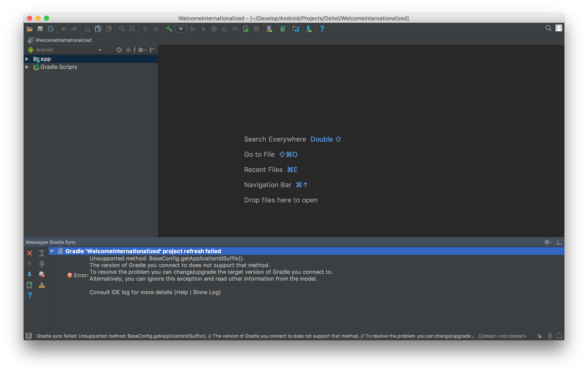Click the Gradle sync failed status text
588x374 pixels.
click(255, 336)
